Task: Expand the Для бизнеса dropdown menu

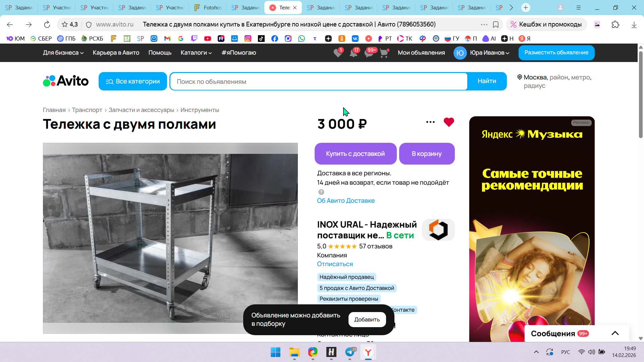Action: click(63, 53)
